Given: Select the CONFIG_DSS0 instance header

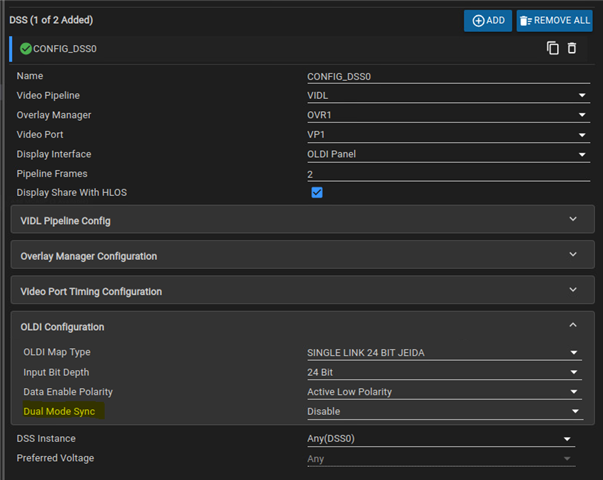Looking at the screenshot, I should tap(298, 49).
